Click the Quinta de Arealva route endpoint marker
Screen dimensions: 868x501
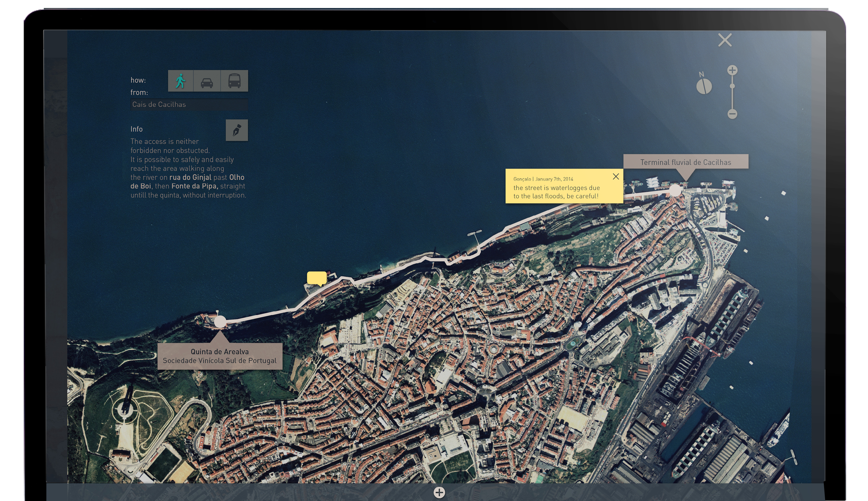(x=220, y=322)
